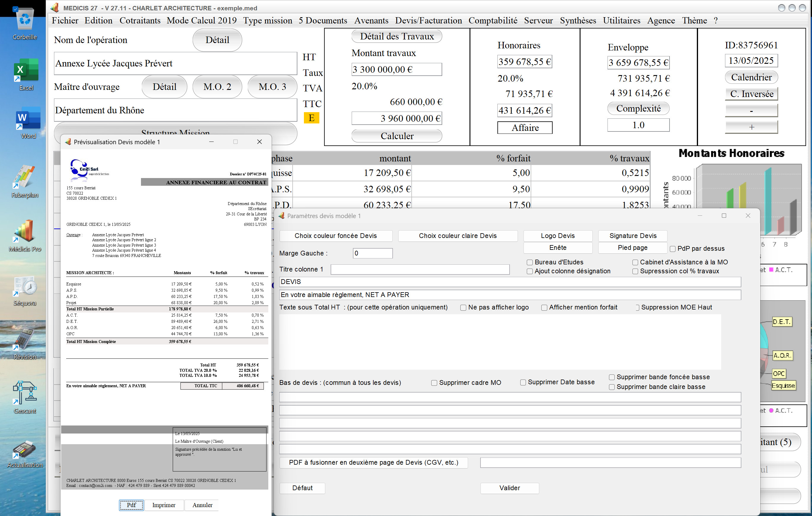812x516 pixels.
Task: Click the Logo Devis button
Action: [x=558, y=236]
